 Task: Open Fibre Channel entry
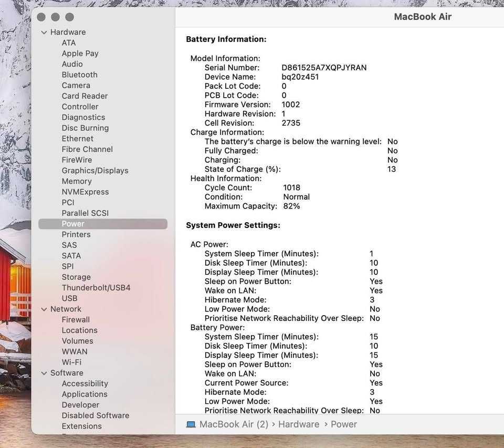pyautogui.click(x=87, y=149)
